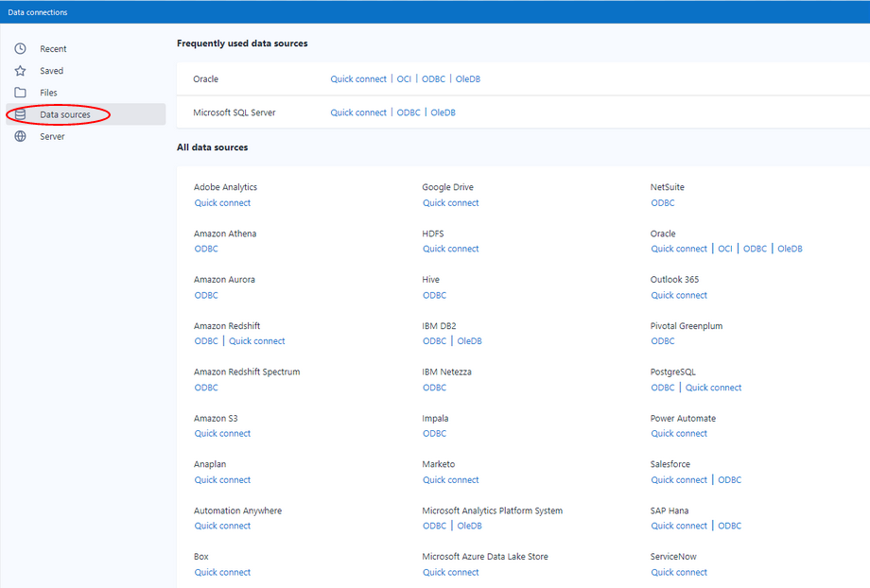Select ODBC under Amazon Athena
The width and height of the screenshot is (870, 588).
pyautogui.click(x=206, y=249)
